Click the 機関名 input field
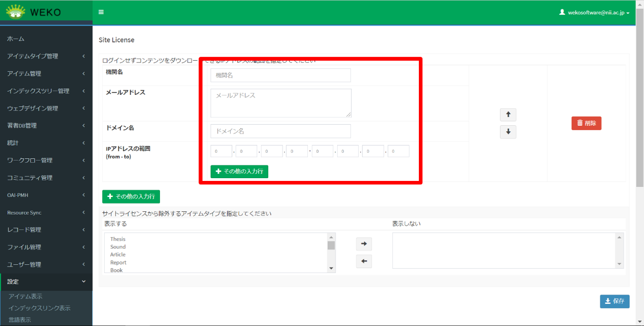The height and width of the screenshot is (326, 644). click(280, 76)
